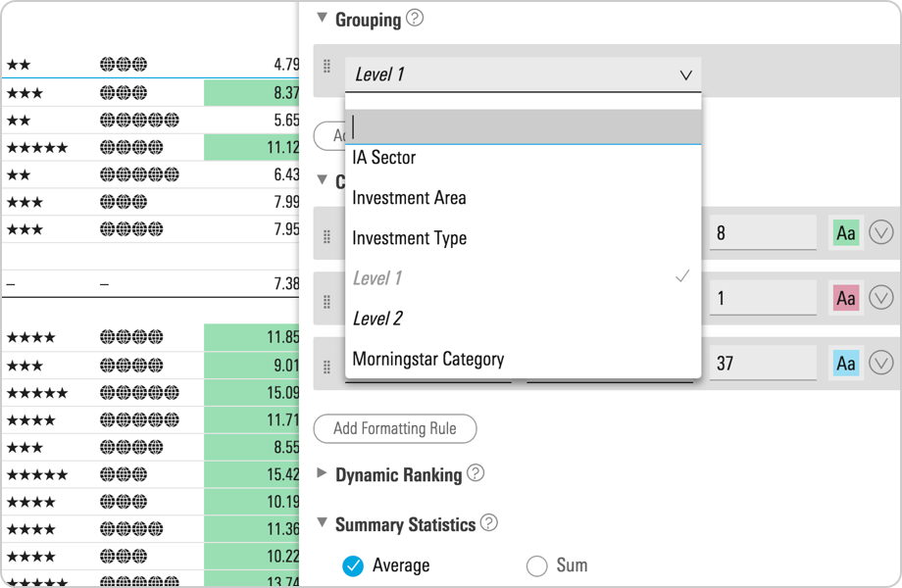Click the green Aa color swatch
The width and height of the screenshot is (902, 588).
pyautogui.click(x=845, y=233)
